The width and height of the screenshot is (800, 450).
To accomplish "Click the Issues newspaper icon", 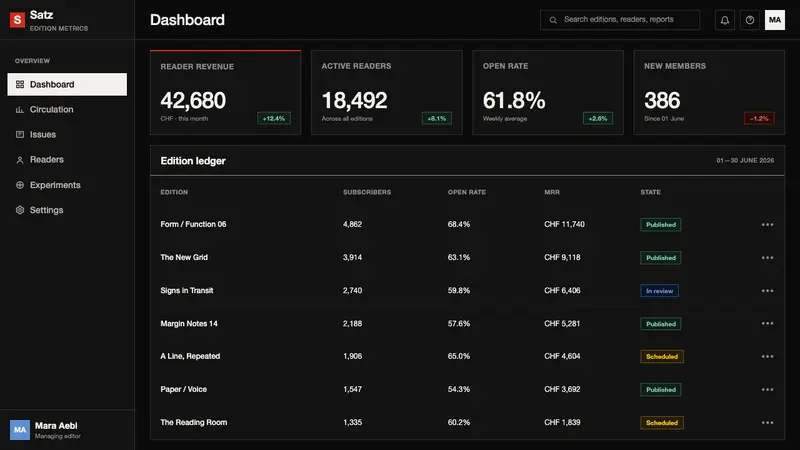I will click(x=20, y=134).
